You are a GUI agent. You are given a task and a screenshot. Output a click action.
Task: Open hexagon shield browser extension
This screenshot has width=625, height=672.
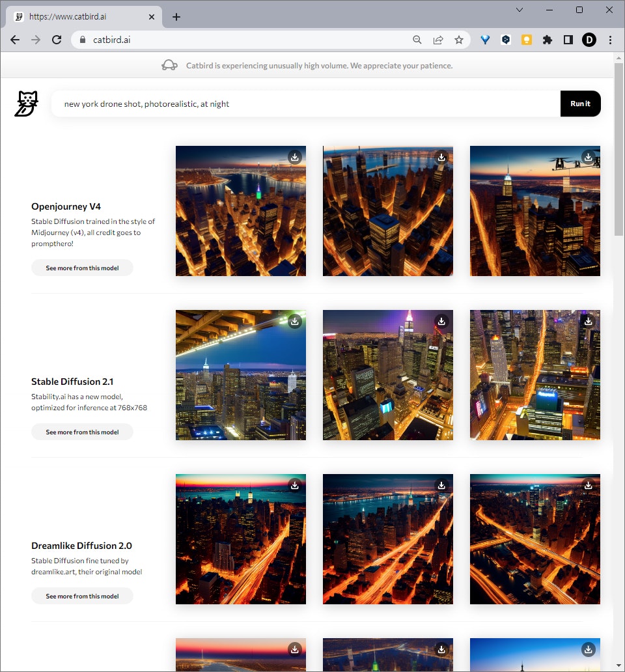coord(506,40)
